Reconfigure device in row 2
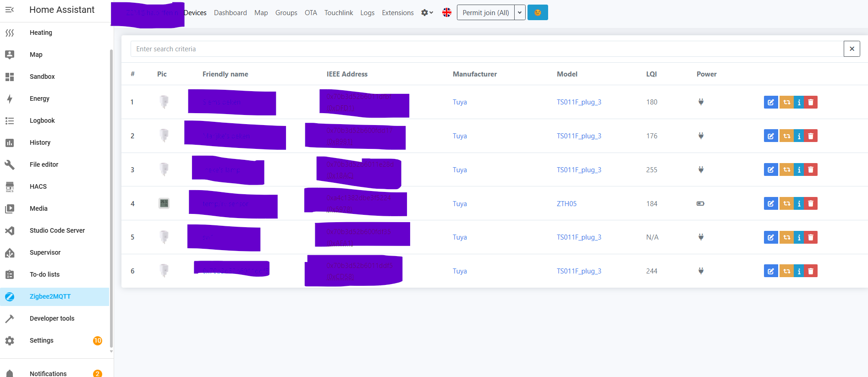868x377 pixels. (786, 136)
